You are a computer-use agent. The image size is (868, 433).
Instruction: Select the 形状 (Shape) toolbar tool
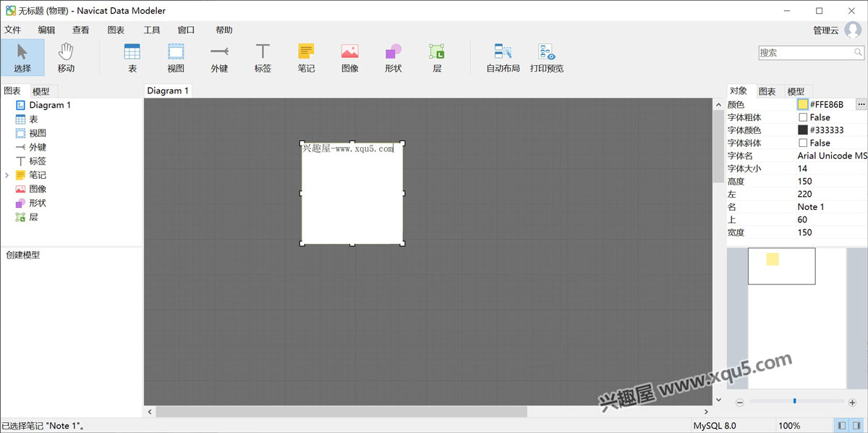tap(393, 57)
